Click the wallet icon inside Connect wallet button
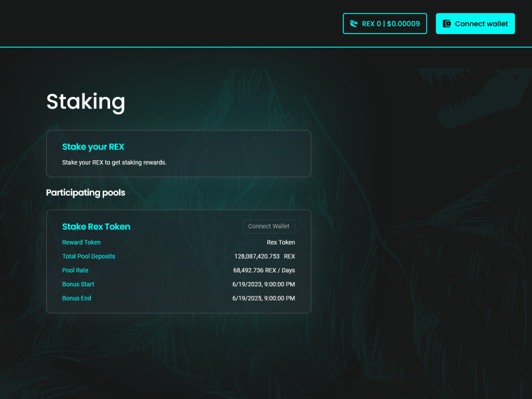Screen dimensions: 532x399 [x=447, y=23]
